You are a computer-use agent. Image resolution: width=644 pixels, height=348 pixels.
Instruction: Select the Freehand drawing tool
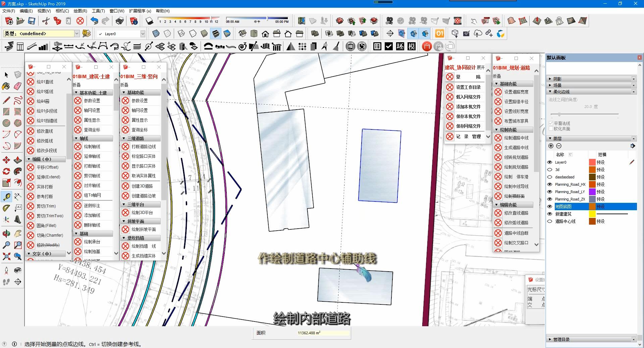18,100
